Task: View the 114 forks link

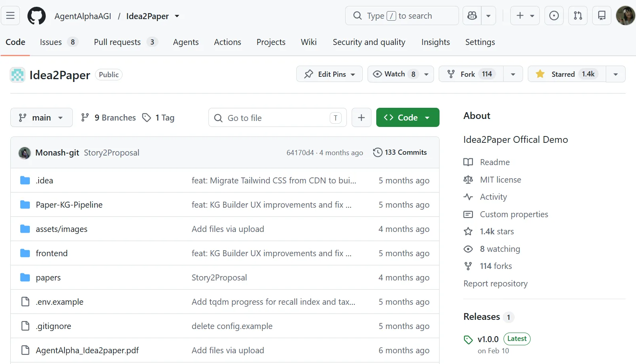Action: (496, 266)
